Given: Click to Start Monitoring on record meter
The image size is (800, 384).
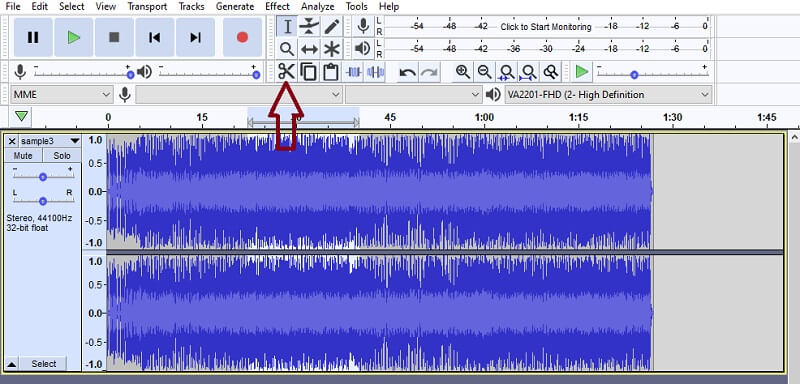Looking at the screenshot, I should tap(545, 27).
